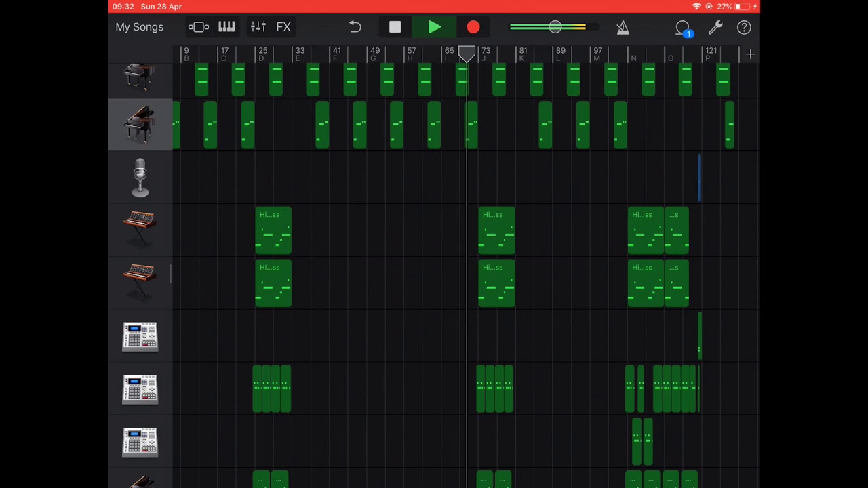Select upper synth Hi...ss region near bar 25
The height and width of the screenshot is (488, 868).
[x=273, y=230]
